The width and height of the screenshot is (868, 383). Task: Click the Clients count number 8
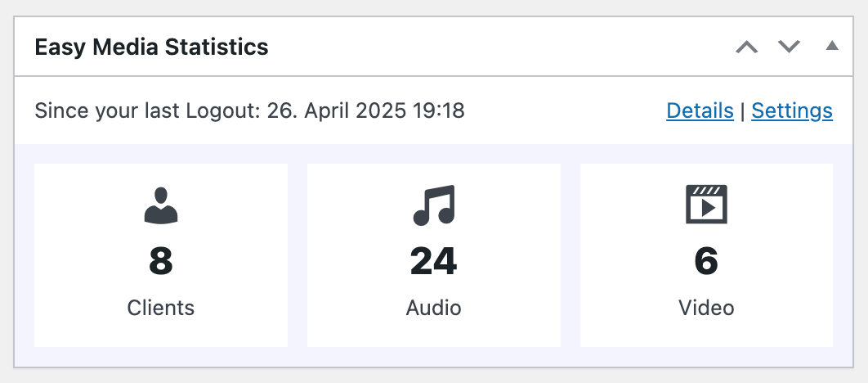coord(160,262)
